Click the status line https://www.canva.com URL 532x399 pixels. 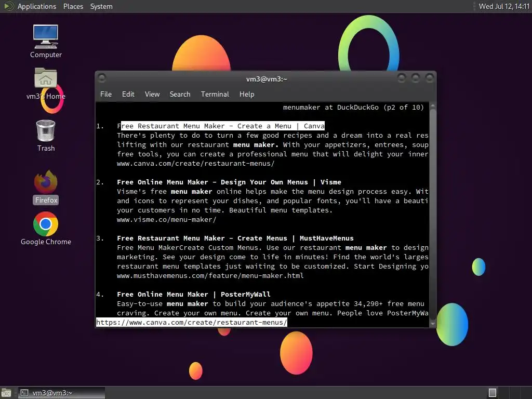tap(192, 322)
